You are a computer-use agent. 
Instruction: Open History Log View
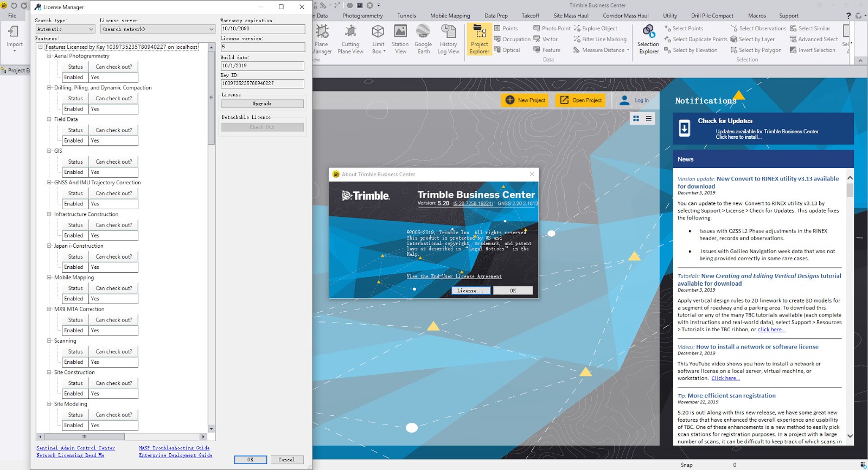click(x=448, y=39)
